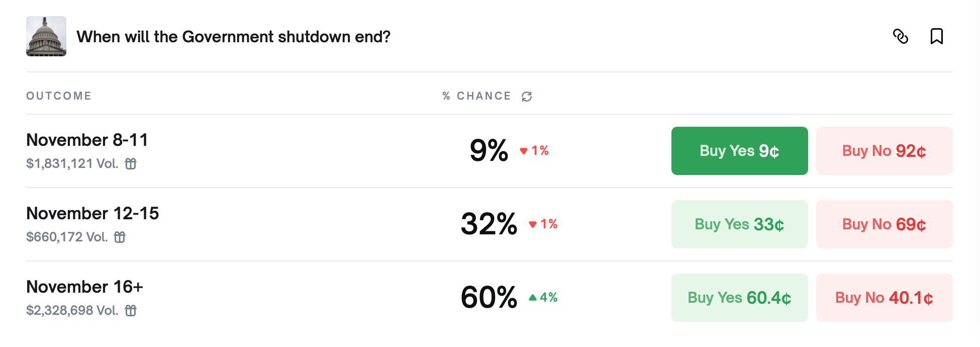
Task: Buy No at 40.1¢ for November 16+
Action: coord(884,298)
